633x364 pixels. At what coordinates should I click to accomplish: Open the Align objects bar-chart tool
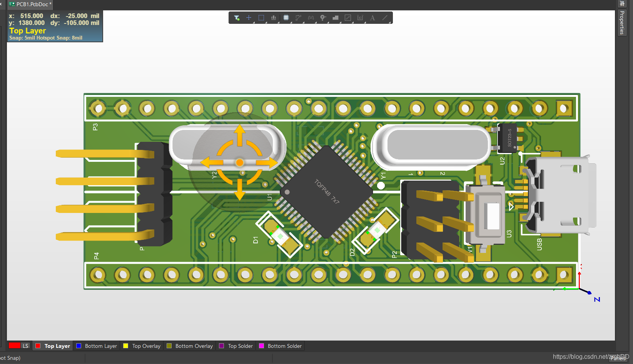[x=274, y=18]
